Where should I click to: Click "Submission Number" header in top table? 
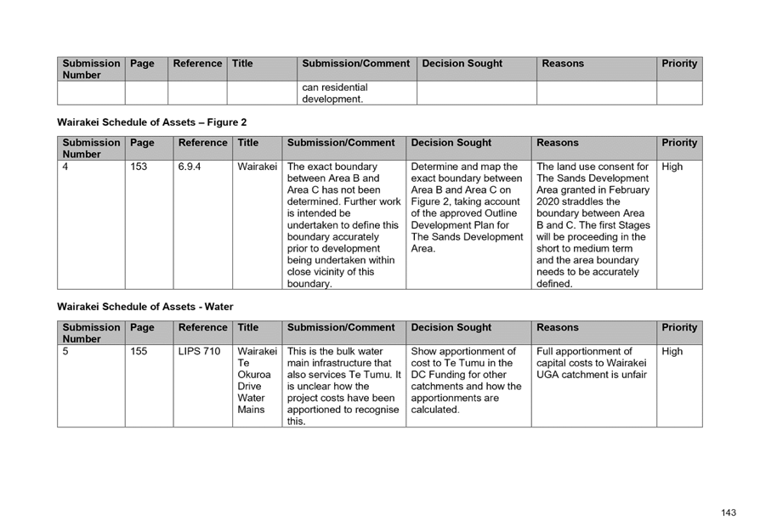[91, 69]
